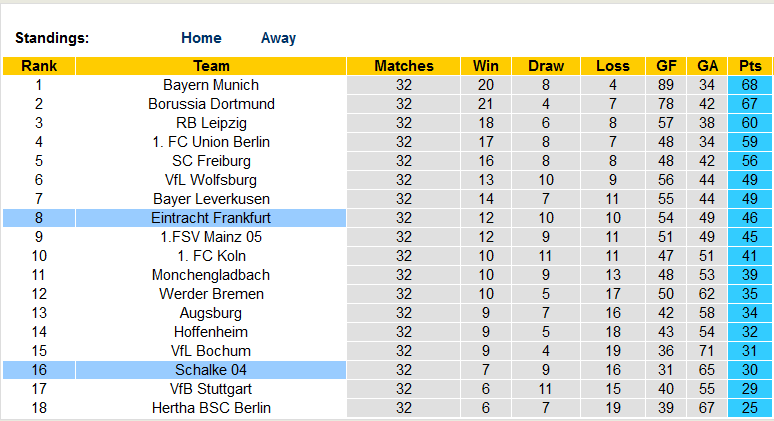Open the Bayern Munich team link
This screenshot has height=421, width=774.
(211, 85)
